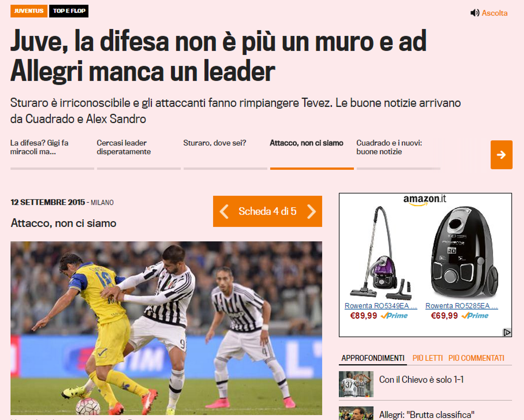Switch to the PIÙ COMMENTATI tab
Viewport: 524px width, 420px height.
[x=476, y=358]
